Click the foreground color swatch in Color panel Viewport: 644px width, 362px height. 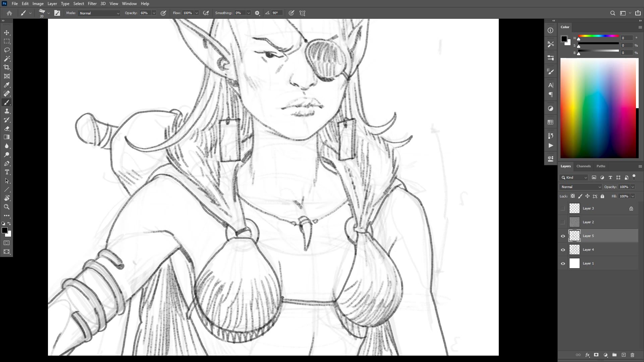click(x=564, y=39)
